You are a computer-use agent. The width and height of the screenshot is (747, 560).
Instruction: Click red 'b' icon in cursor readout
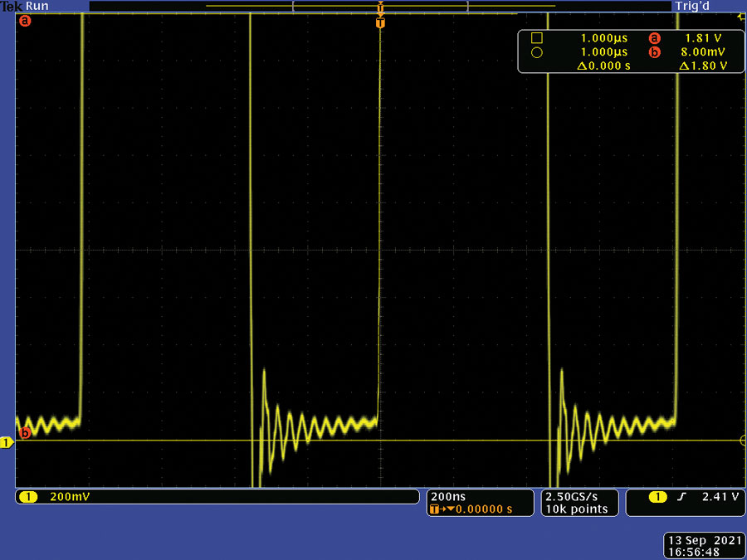(655, 52)
